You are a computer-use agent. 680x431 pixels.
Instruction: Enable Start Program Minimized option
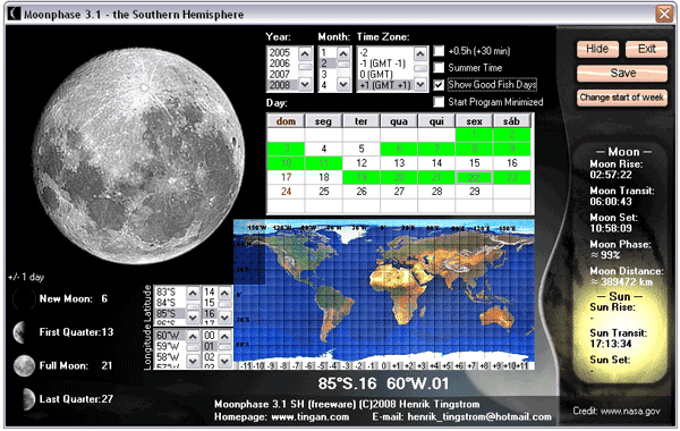439,102
